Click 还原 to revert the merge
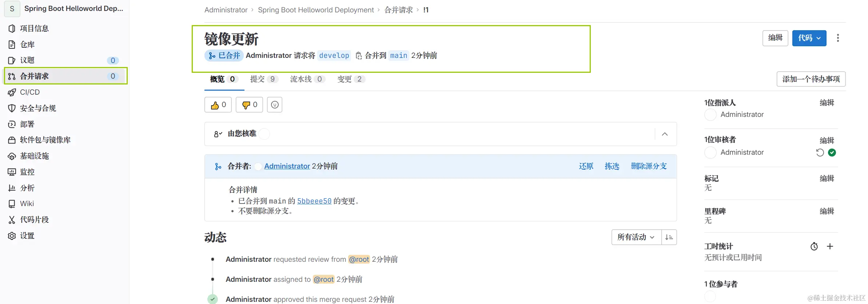The height and width of the screenshot is (304, 868). point(586,166)
